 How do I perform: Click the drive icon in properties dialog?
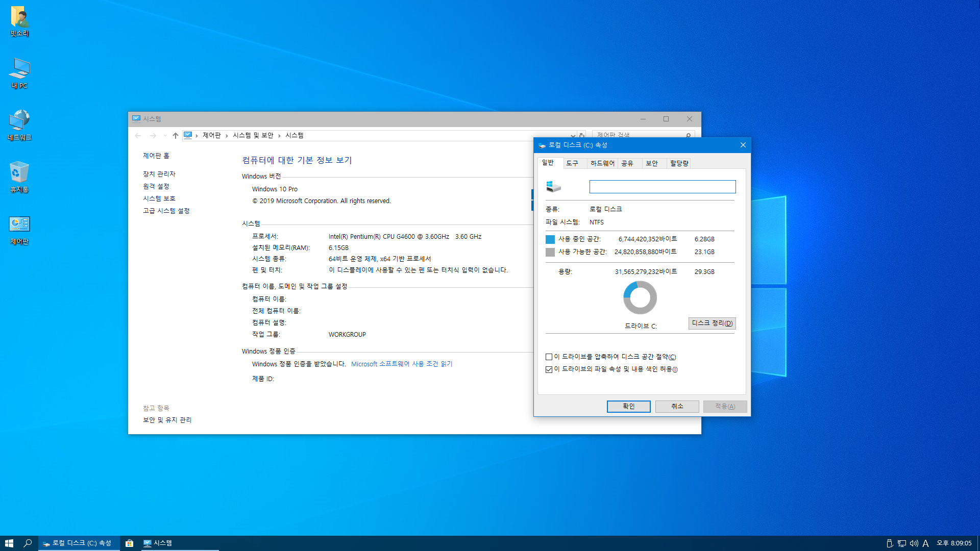553,187
